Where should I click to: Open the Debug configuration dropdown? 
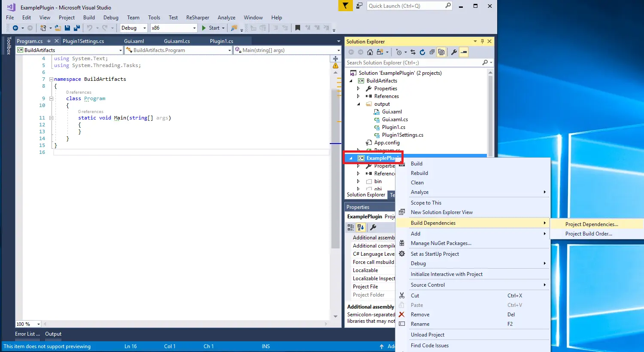(x=133, y=28)
